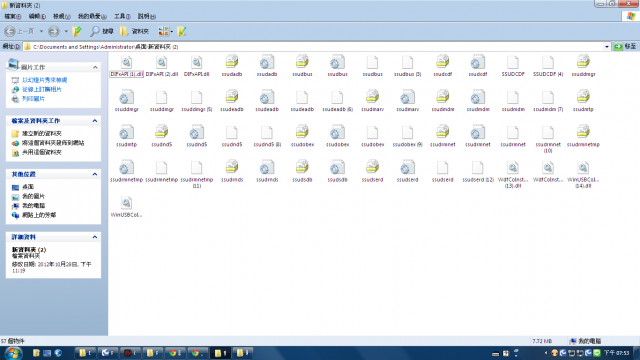
Task: Select the ssudmnetmp (11) file
Action: (x=197, y=174)
